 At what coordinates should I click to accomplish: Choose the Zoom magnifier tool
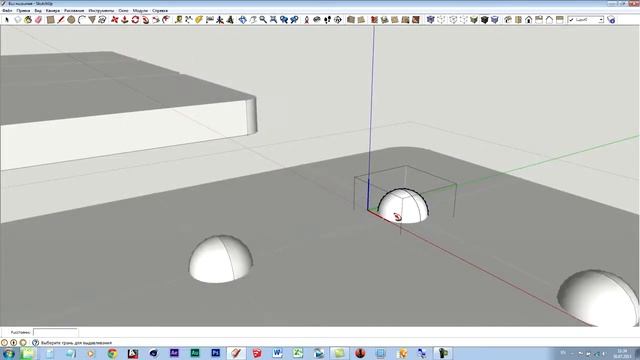click(x=263, y=20)
